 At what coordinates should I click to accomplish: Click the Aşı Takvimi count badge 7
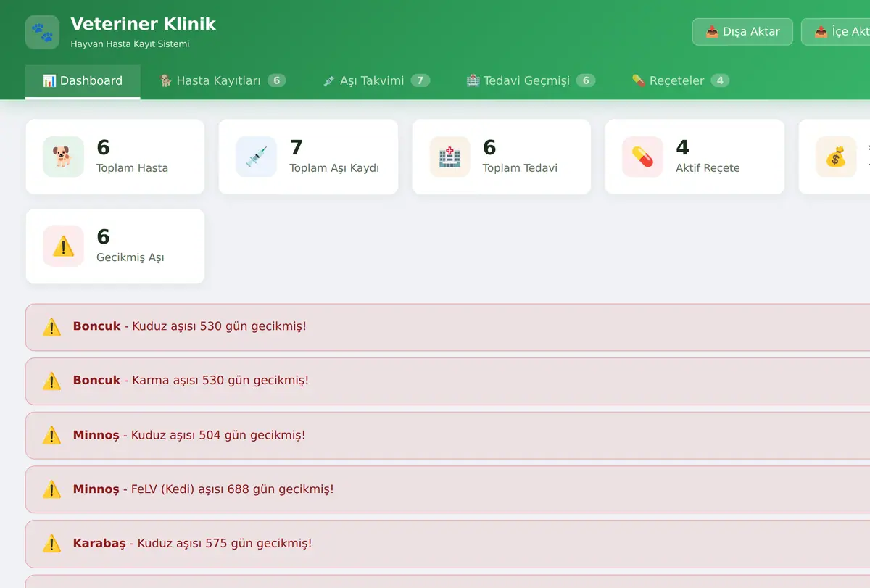420,80
